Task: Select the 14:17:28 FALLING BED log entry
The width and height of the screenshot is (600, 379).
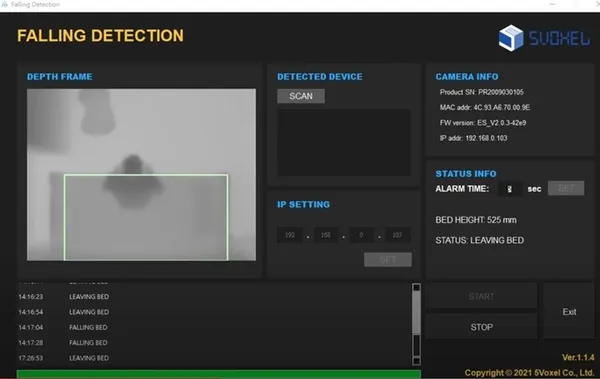Action: click(63, 343)
